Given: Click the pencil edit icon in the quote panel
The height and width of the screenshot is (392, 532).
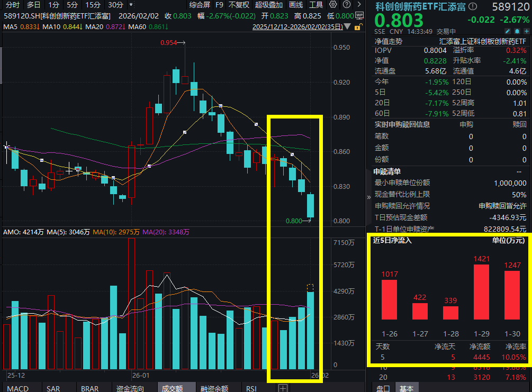Looking at the screenshot, I should click(x=507, y=31).
